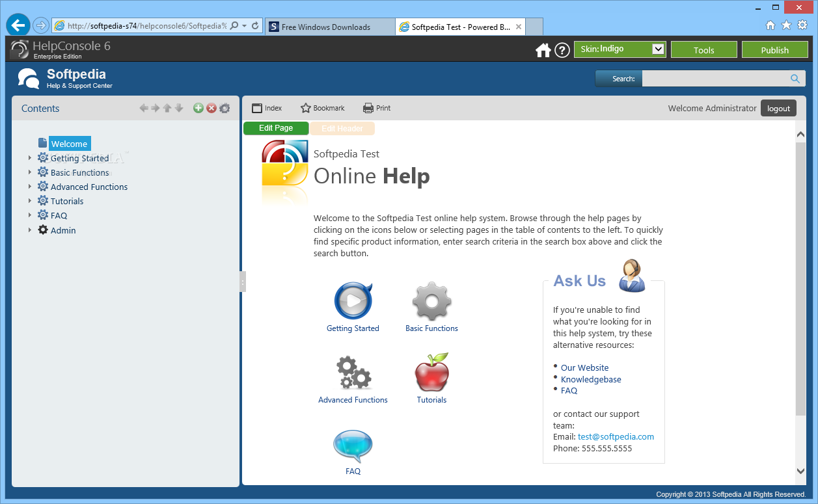818x504 pixels.
Task: Select Advanced Functions in the contents tree
Action: coord(89,187)
